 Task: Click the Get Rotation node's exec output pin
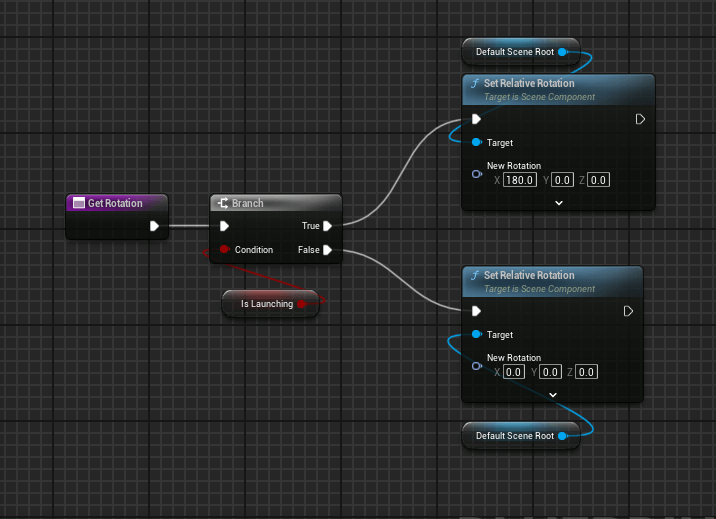(154, 226)
